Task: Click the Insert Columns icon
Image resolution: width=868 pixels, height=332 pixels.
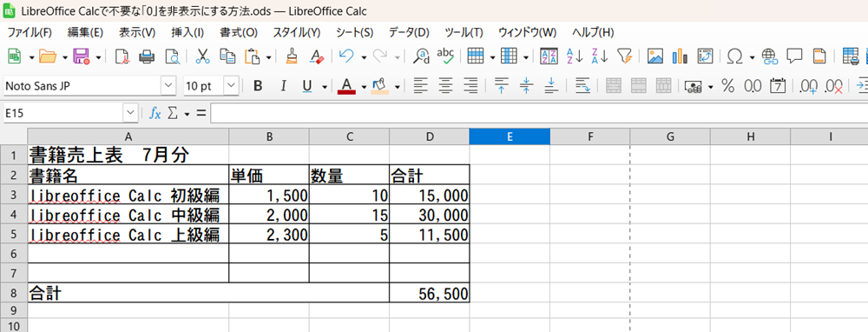Action: tap(509, 56)
